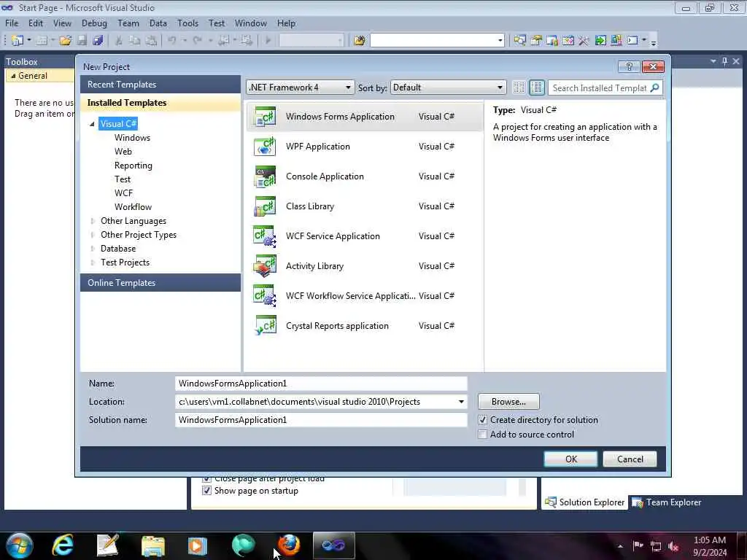
Task: Open Toolbox wrench toolbar icon
Action: pos(584,41)
